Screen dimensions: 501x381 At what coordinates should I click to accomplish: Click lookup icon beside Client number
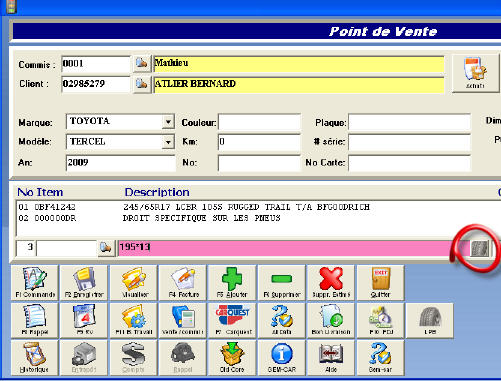pos(142,84)
